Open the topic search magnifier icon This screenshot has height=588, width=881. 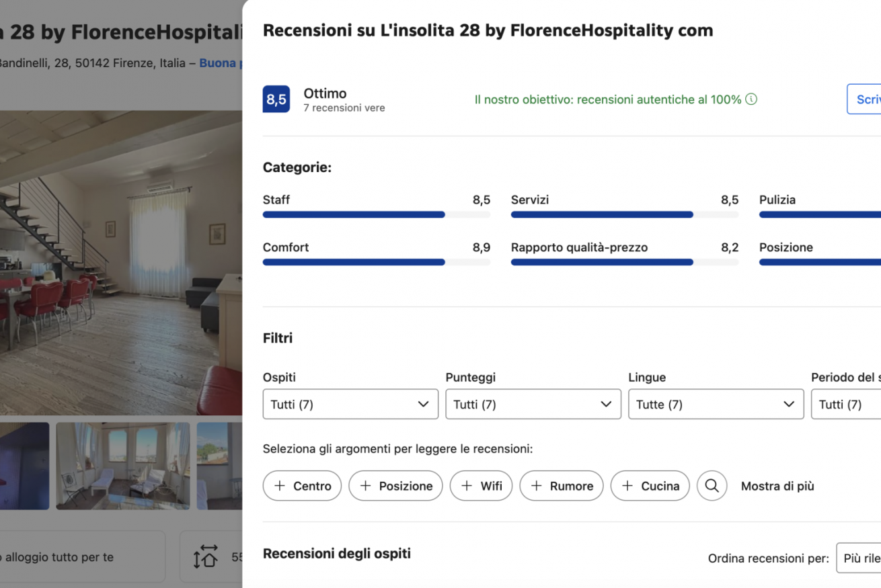(x=712, y=486)
